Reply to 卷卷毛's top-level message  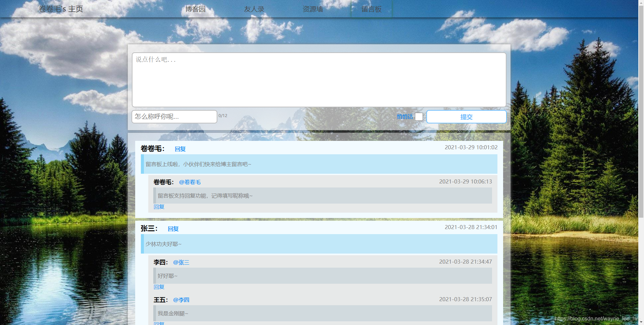point(180,149)
